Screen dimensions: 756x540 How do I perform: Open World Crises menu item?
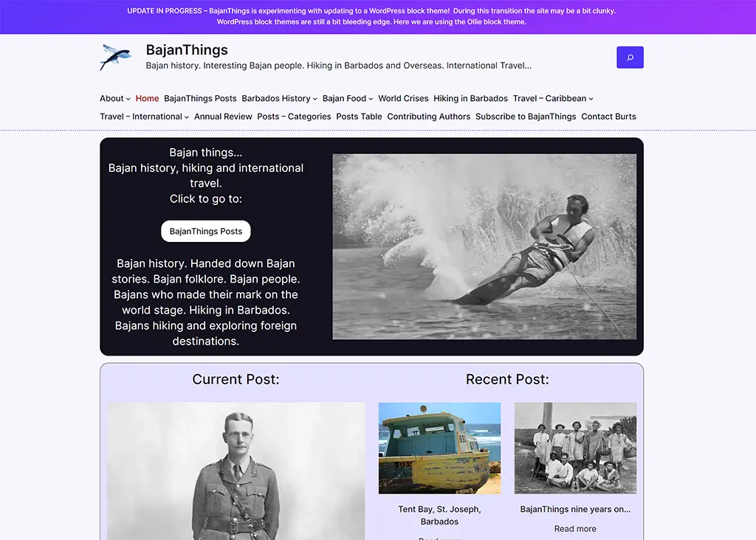[x=403, y=98]
